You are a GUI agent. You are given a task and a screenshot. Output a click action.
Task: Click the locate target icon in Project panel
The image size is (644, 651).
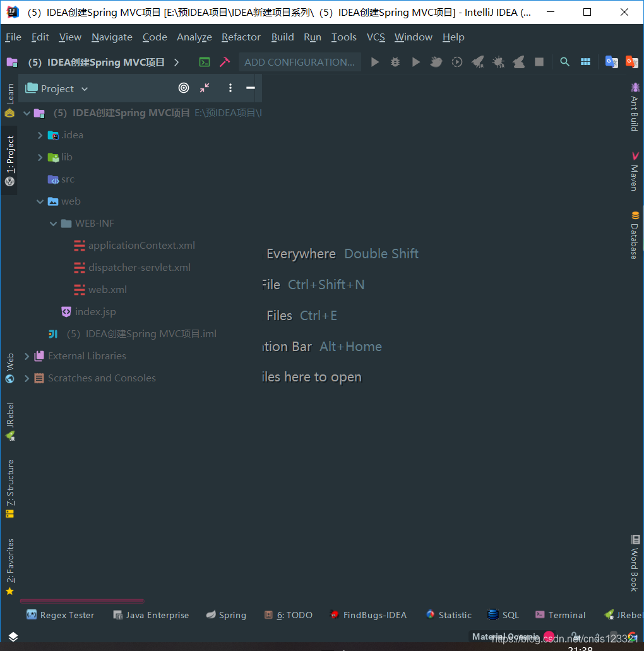(x=184, y=88)
